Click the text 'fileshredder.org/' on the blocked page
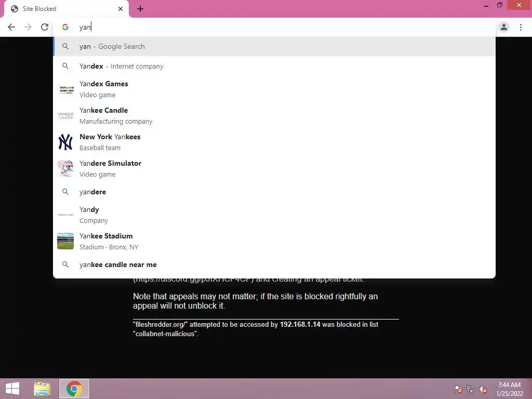This screenshot has height=399, width=532. 160,325
